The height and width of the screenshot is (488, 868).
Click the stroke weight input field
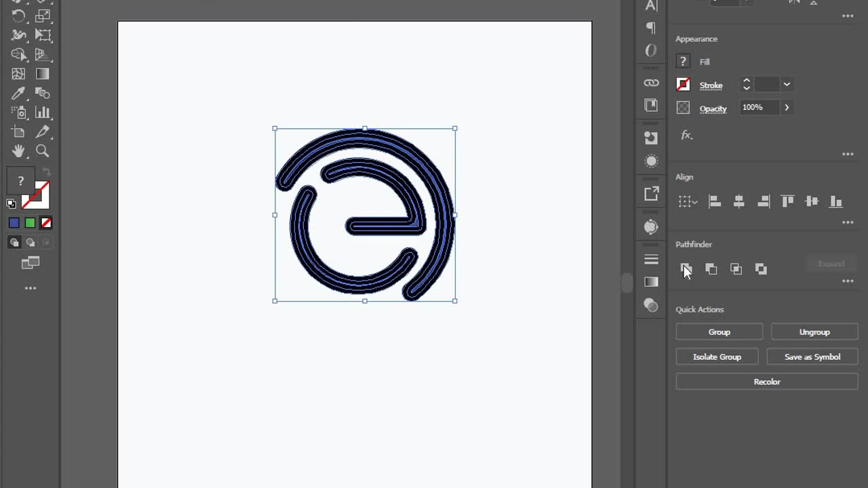pyautogui.click(x=766, y=84)
